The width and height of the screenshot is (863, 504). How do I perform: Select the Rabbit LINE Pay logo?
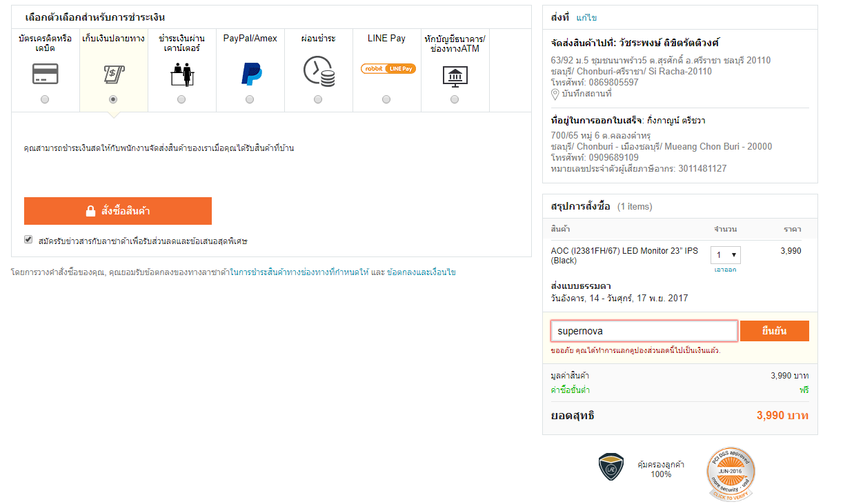pos(388,68)
